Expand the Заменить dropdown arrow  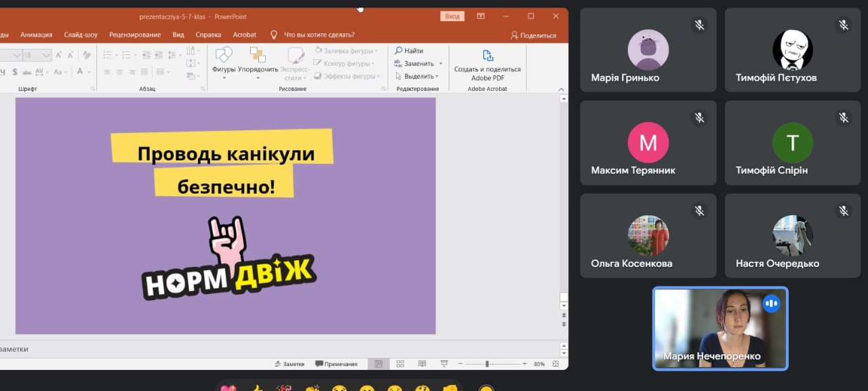440,64
